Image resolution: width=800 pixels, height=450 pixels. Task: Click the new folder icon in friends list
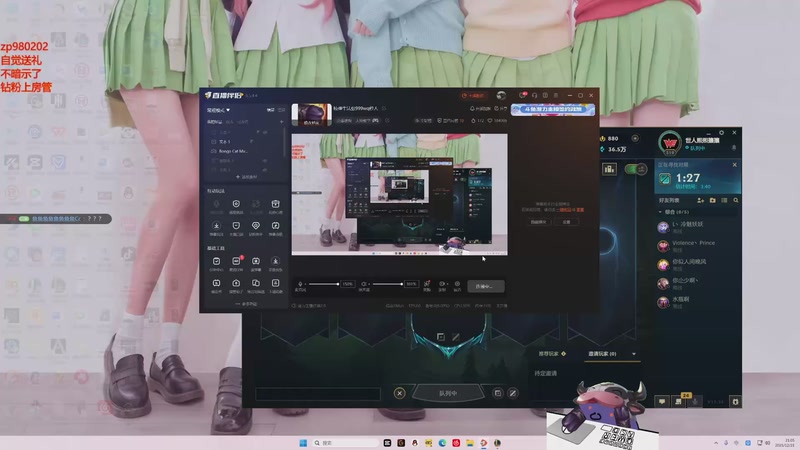pyautogui.click(x=713, y=201)
